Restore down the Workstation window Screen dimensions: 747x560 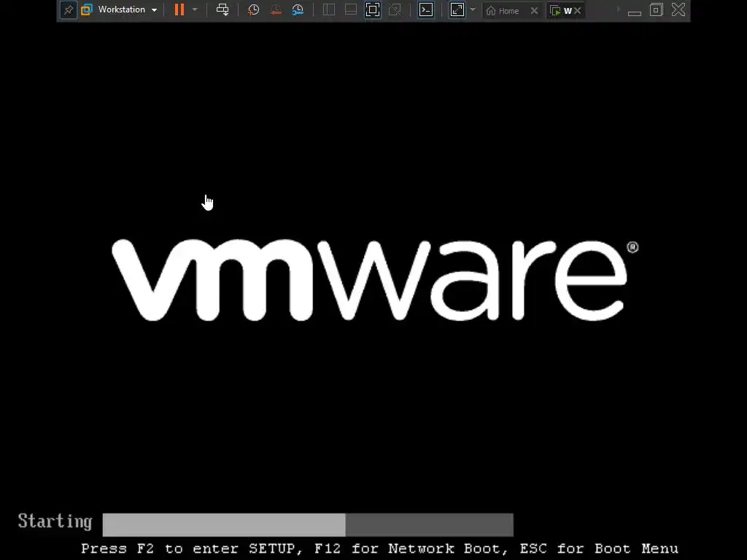coord(657,9)
